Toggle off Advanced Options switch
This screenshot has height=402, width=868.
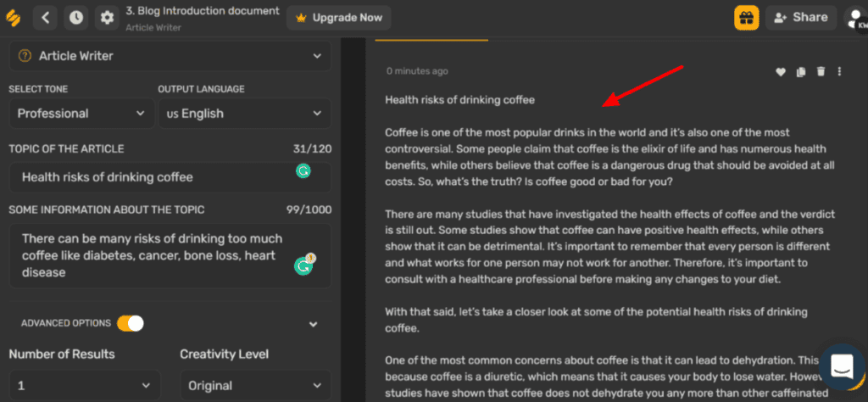click(131, 323)
